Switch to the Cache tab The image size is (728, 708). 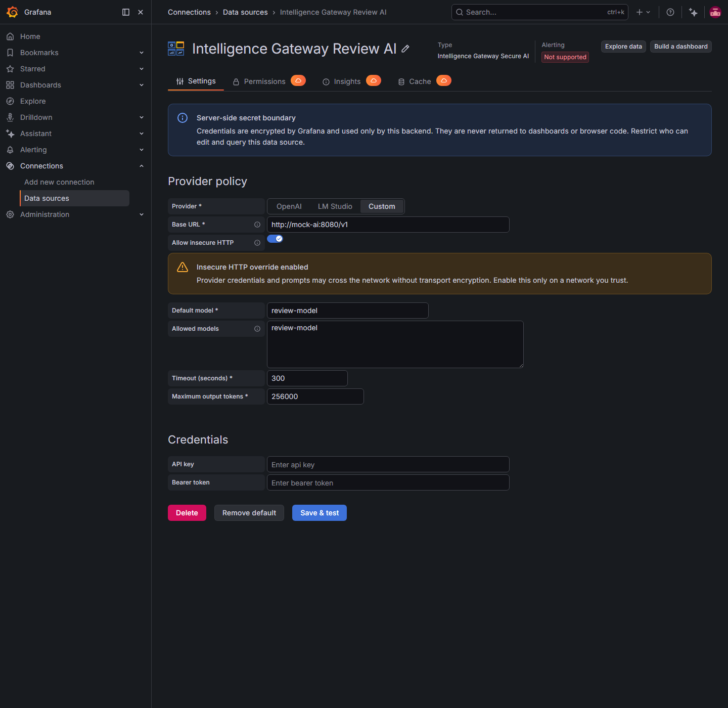pos(415,81)
